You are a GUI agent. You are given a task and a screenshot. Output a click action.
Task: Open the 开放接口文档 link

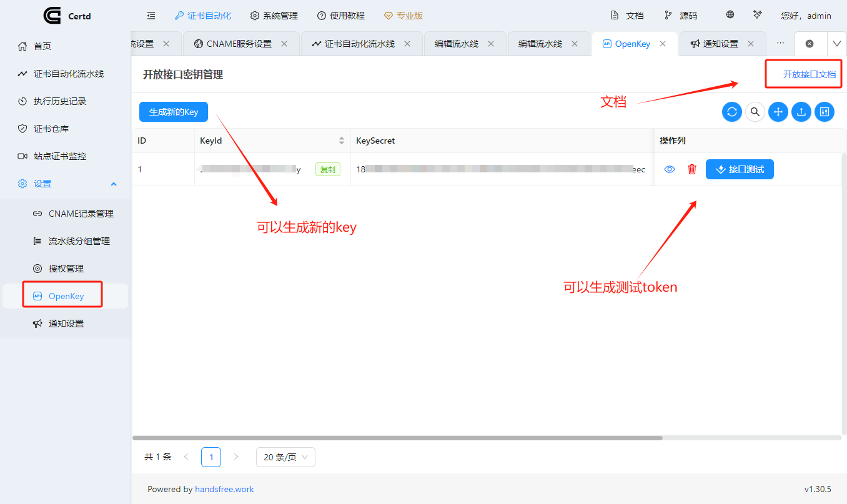coord(809,74)
